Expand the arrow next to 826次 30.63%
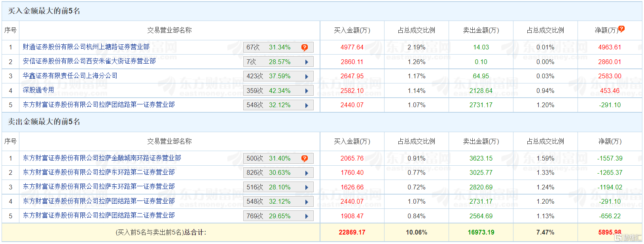The height and width of the screenshot is (244, 644). (307, 173)
